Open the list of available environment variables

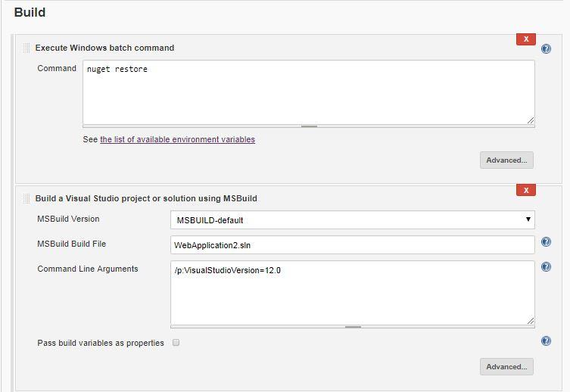coord(177,139)
